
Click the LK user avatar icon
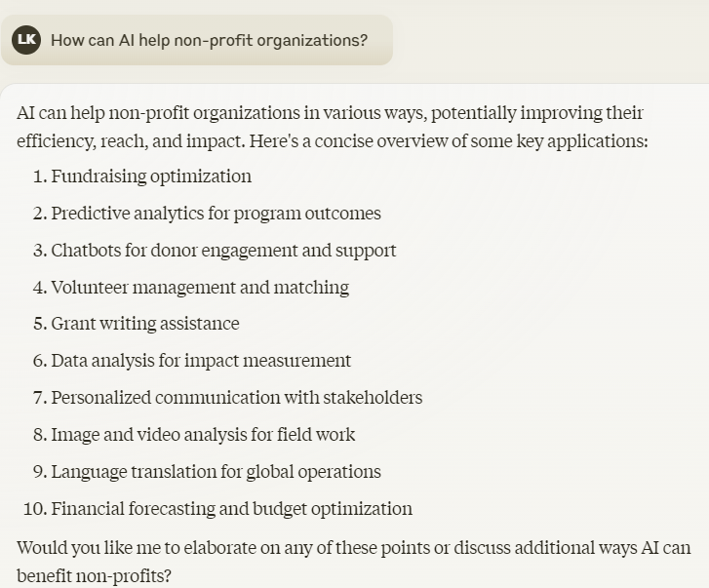click(26, 40)
